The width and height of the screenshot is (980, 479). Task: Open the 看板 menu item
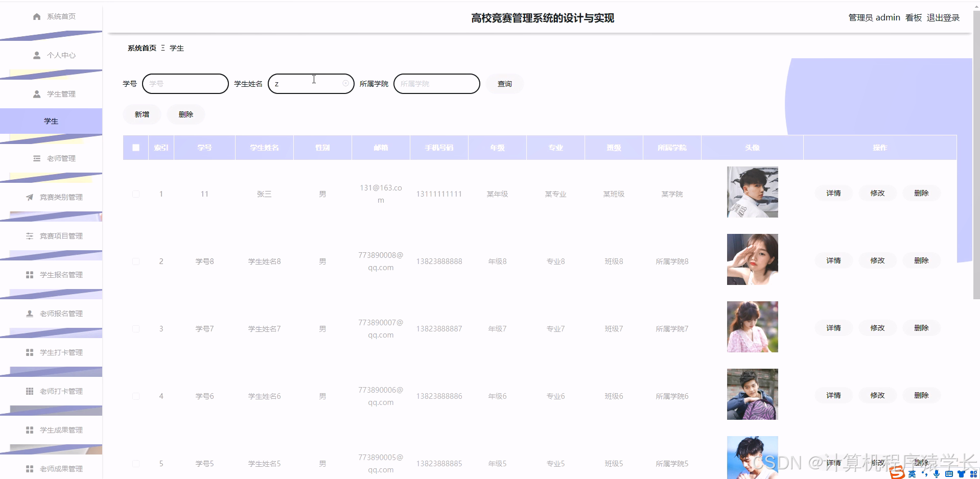click(x=913, y=17)
